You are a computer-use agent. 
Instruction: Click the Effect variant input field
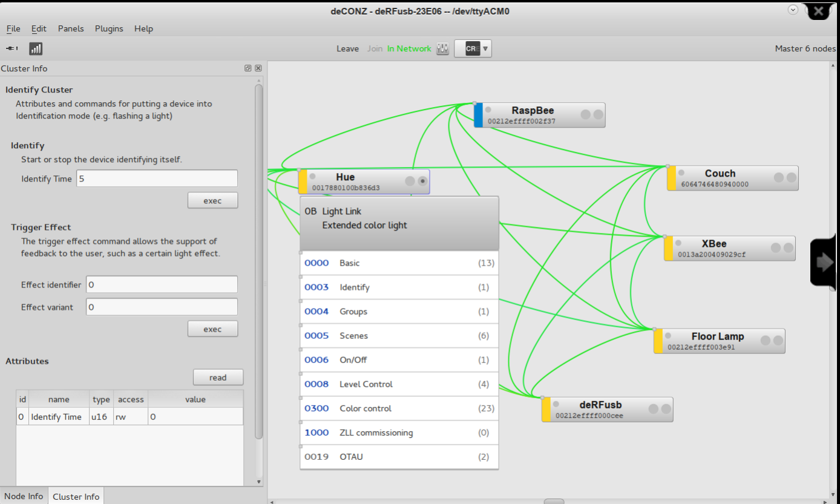(x=162, y=307)
